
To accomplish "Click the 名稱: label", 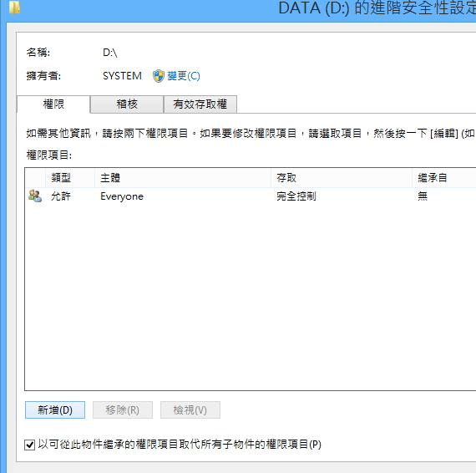I will click(38, 53).
